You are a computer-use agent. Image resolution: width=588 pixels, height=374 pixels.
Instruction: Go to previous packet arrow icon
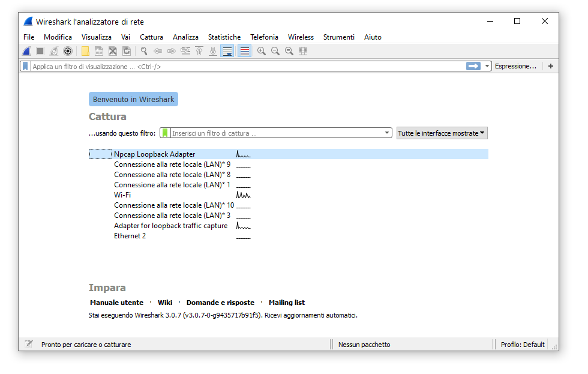tap(158, 51)
